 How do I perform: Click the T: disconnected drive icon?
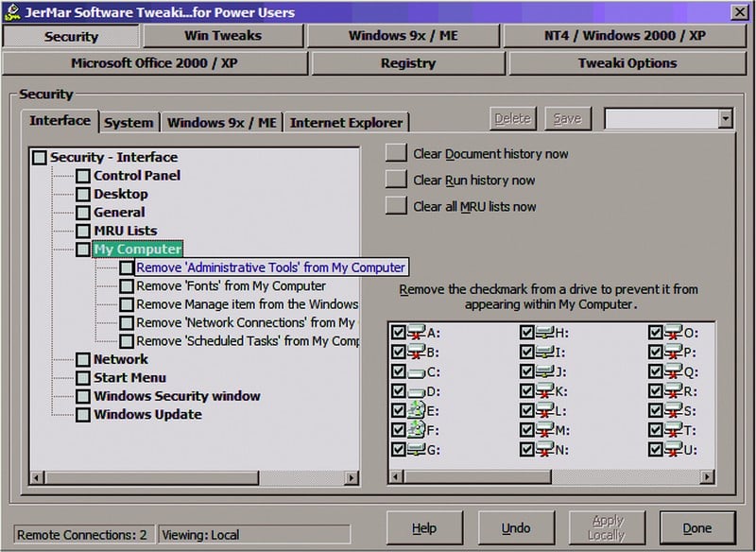pos(674,430)
